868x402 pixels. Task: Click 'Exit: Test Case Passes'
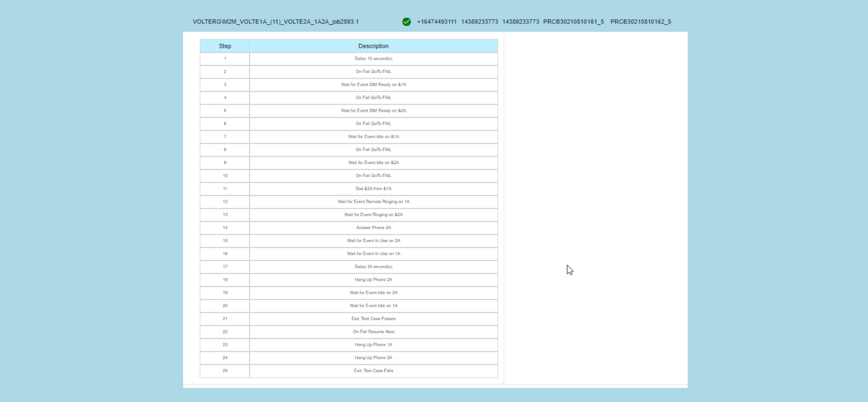[x=374, y=319]
